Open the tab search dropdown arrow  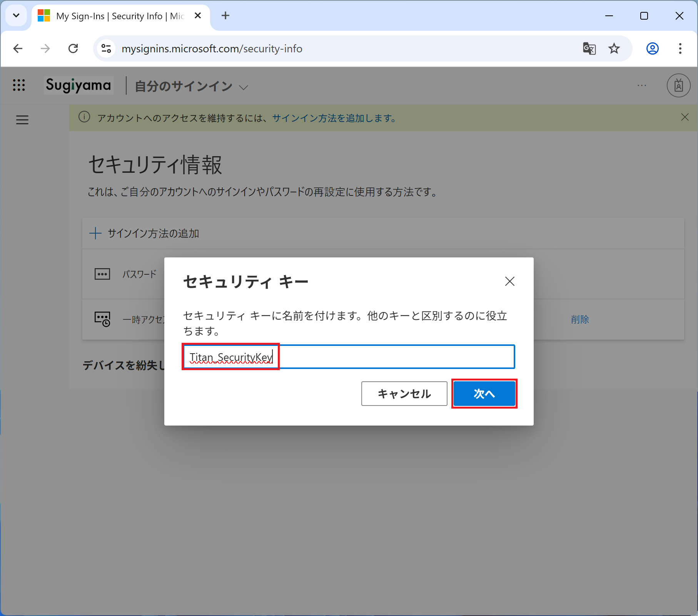pos(16,16)
